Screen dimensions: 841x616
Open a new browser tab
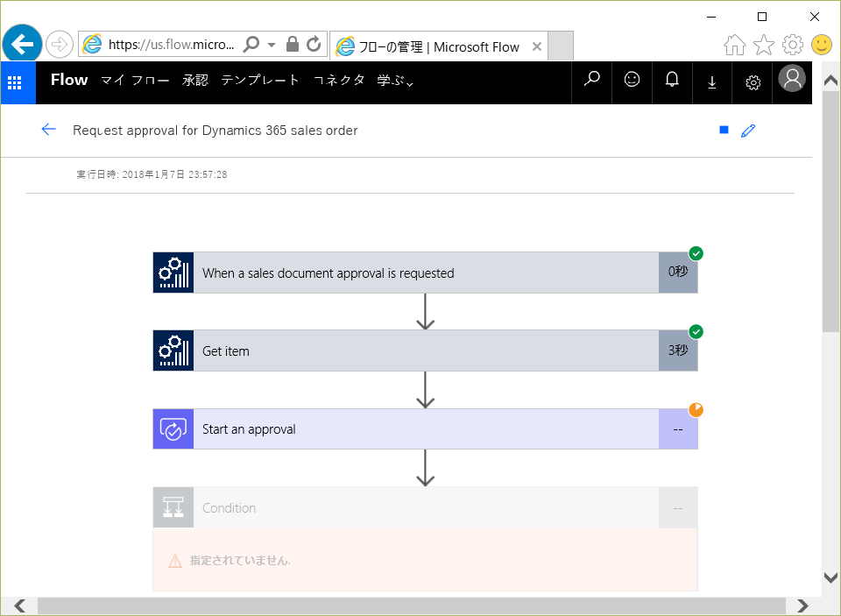click(561, 46)
